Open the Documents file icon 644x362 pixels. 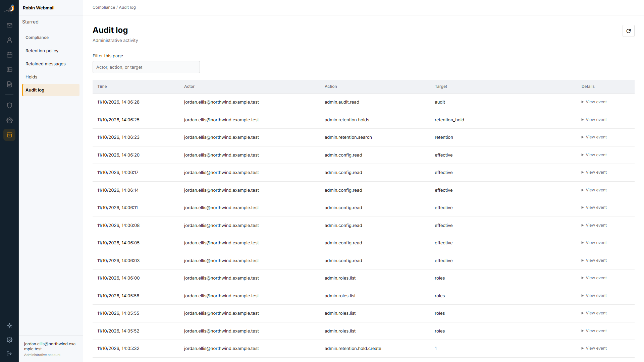pyautogui.click(x=9, y=84)
